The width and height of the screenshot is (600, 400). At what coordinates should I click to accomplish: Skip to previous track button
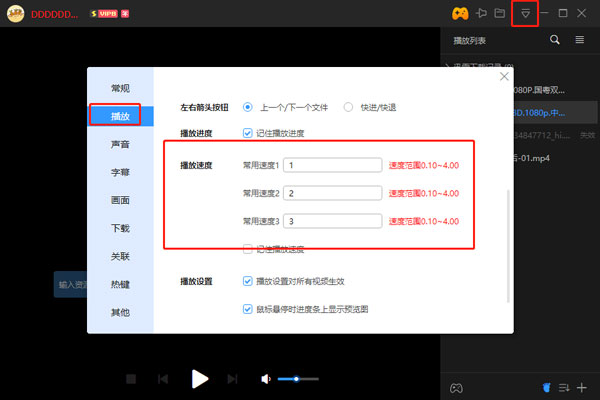pyautogui.click(x=163, y=379)
